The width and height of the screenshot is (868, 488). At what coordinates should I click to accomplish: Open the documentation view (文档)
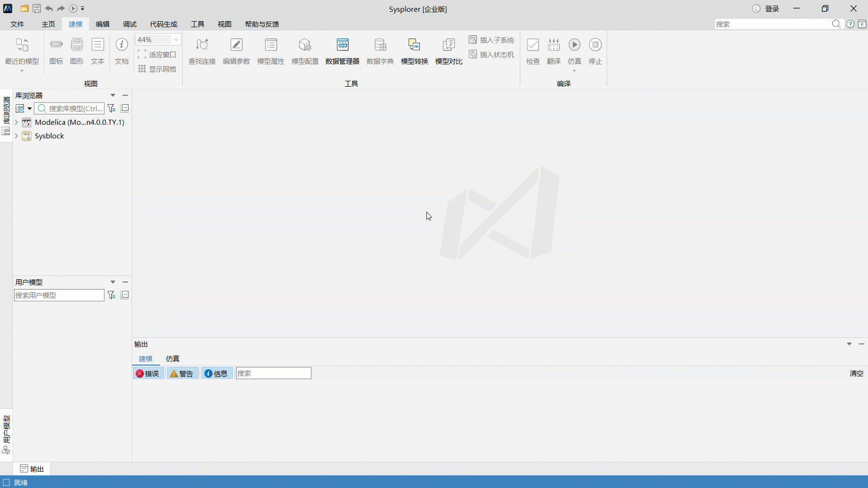[x=122, y=51]
